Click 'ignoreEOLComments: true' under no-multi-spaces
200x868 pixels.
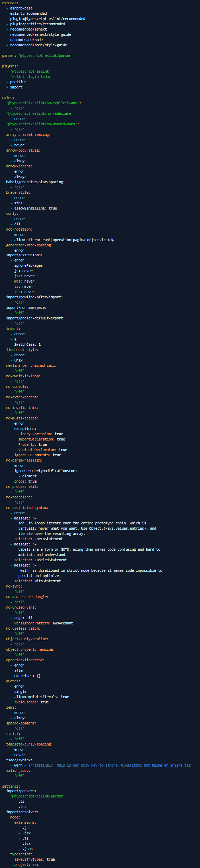(38, 455)
